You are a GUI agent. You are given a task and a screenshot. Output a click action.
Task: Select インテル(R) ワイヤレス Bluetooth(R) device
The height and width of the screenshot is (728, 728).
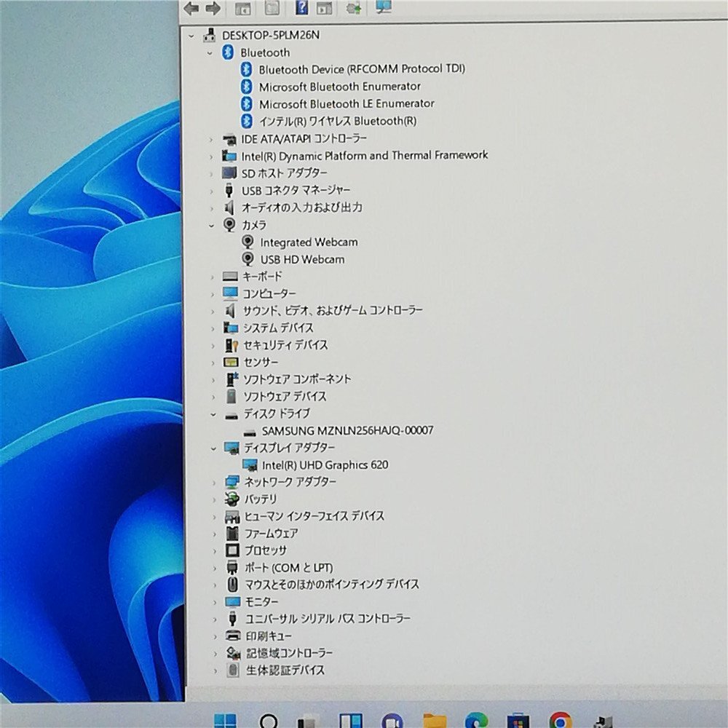[x=338, y=121]
